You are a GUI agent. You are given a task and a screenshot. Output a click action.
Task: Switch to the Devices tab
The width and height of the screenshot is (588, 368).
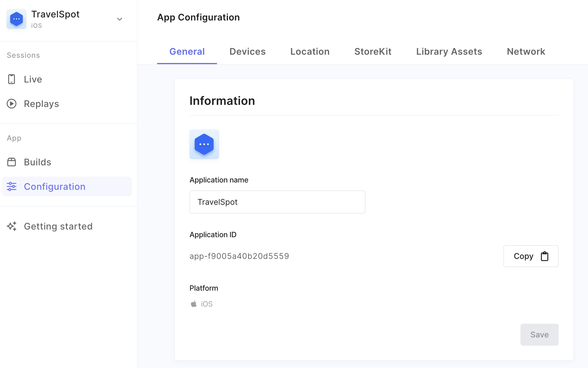coord(248,51)
